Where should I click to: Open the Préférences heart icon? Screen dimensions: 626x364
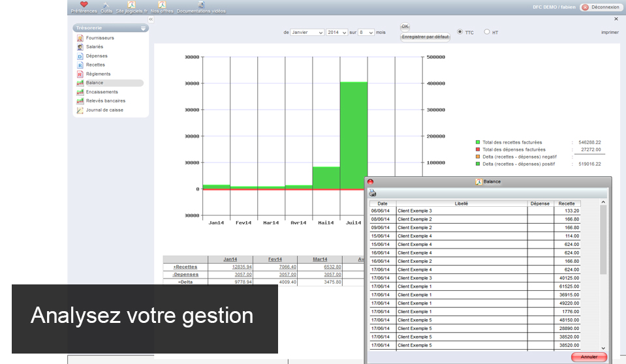pos(84,4)
